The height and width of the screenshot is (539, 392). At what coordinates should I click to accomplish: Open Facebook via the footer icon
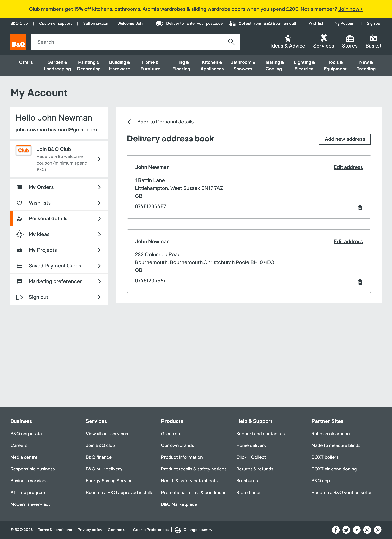click(x=336, y=530)
